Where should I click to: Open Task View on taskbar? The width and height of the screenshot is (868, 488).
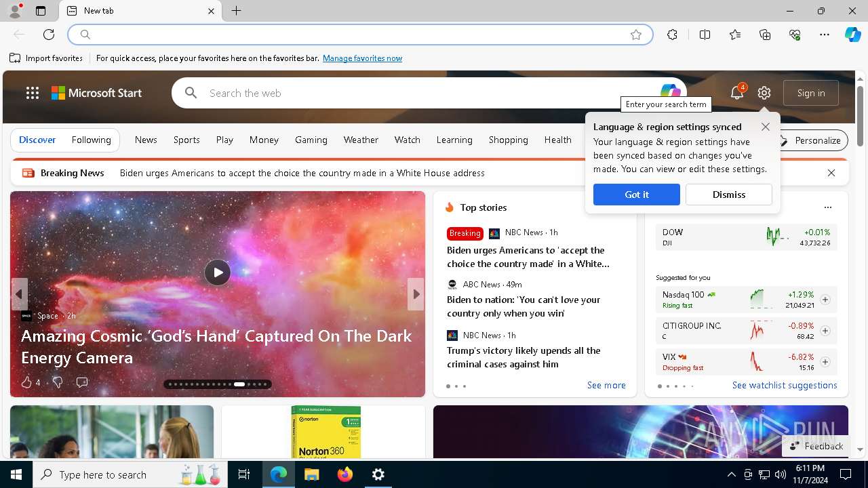[244, 474]
